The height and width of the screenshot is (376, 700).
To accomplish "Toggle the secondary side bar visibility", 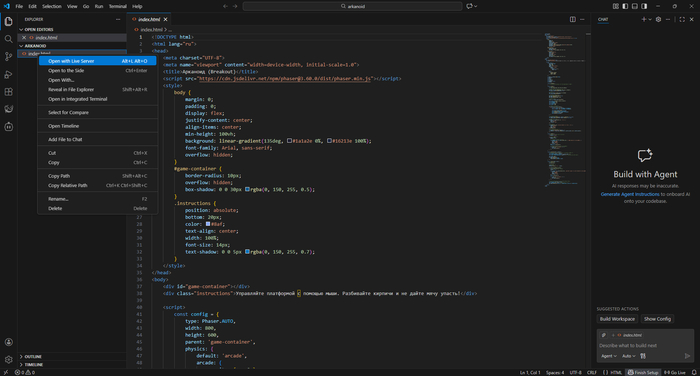I will point(644,6).
